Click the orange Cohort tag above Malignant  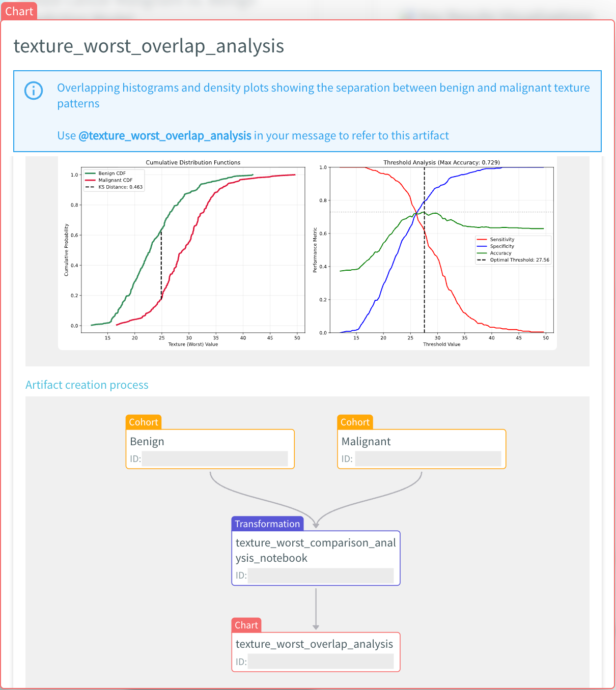355,422
